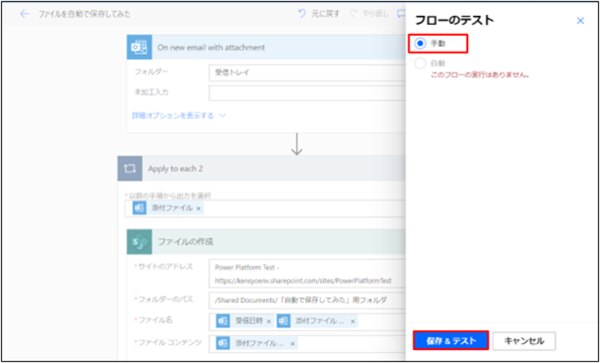Click the フォルダー field showing 受信トレイ

[x=307, y=72]
